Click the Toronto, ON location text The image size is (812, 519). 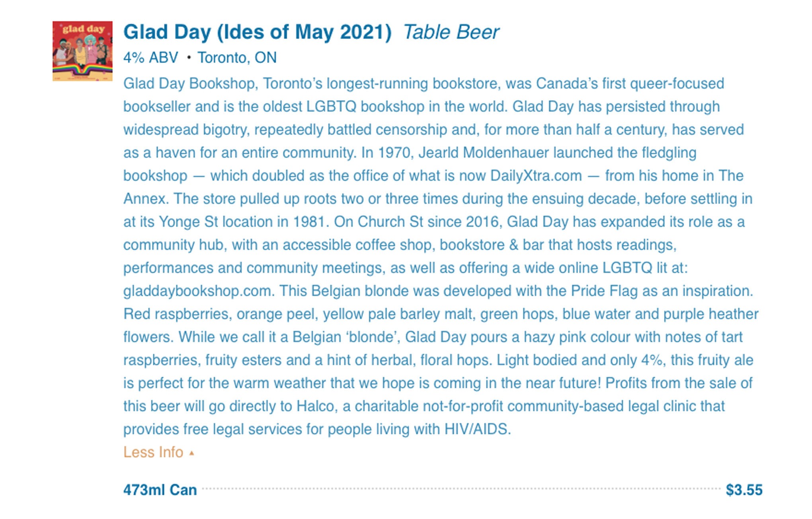click(237, 58)
